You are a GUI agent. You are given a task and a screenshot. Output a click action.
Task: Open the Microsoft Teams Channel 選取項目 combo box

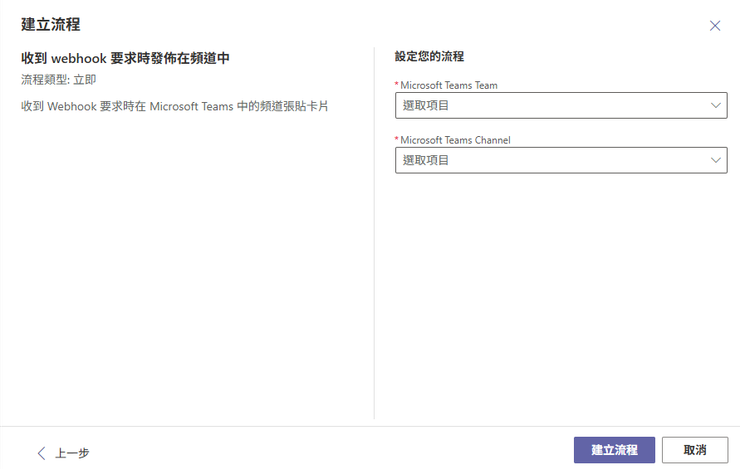(x=550, y=160)
